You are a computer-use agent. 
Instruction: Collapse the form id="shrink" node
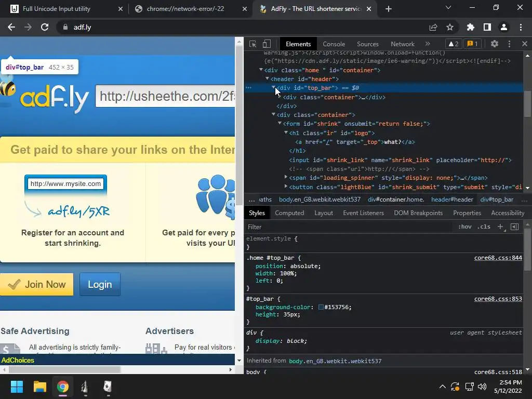pos(280,123)
